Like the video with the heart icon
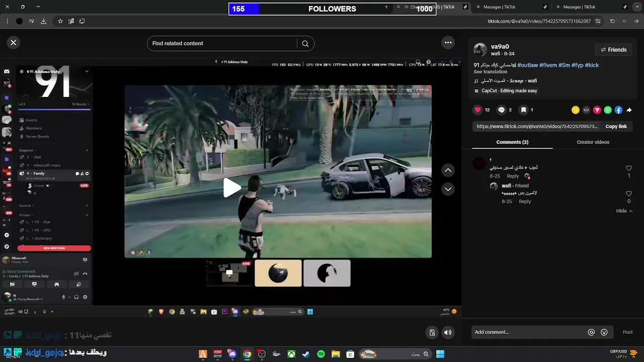This screenshot has width=644, height=362. point(478,110)
